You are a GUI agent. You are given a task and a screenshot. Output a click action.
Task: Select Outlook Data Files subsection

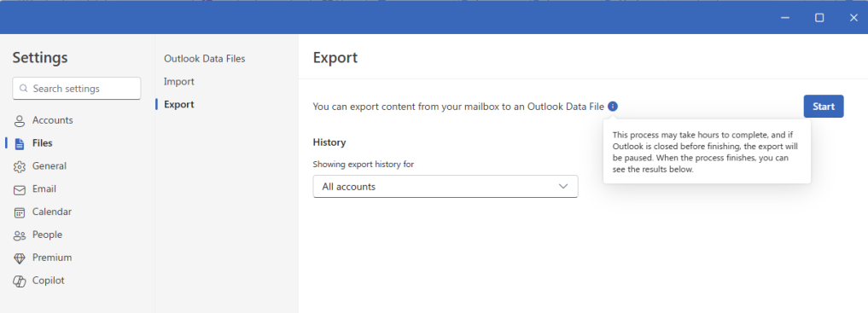click(x=204, y=59)
